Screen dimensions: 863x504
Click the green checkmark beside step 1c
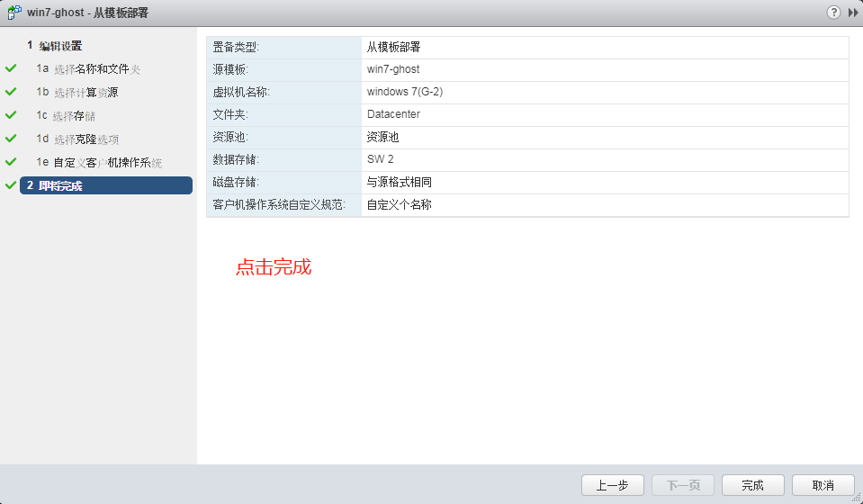tap(11, 115)
